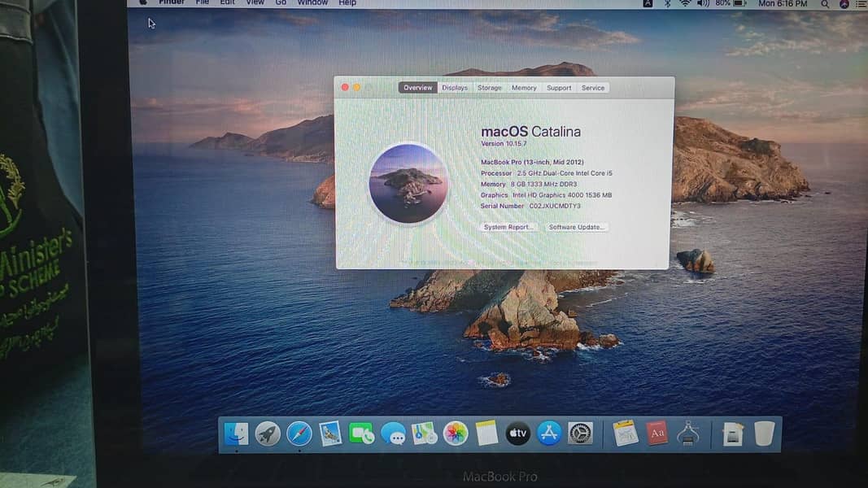The image size is (868, 488).
Task: Click the menu bar clock Mon 6:16 PM
Action: tap(783, 3)
